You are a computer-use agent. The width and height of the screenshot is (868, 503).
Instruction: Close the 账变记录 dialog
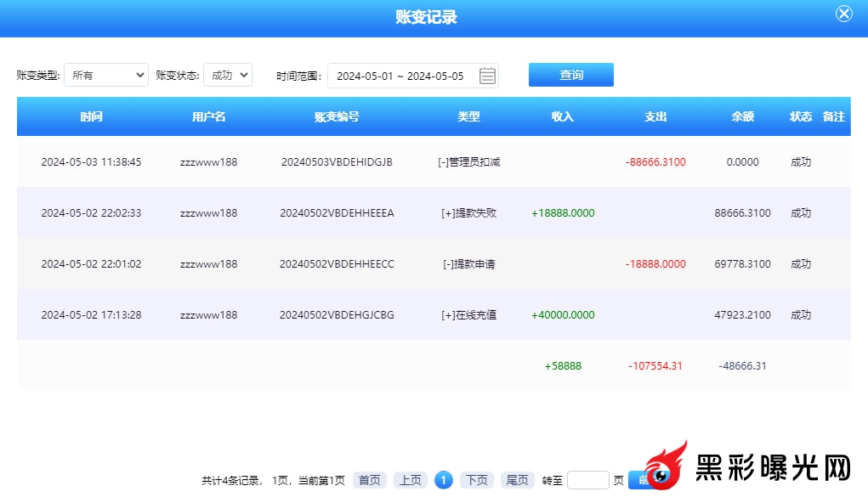843,14
